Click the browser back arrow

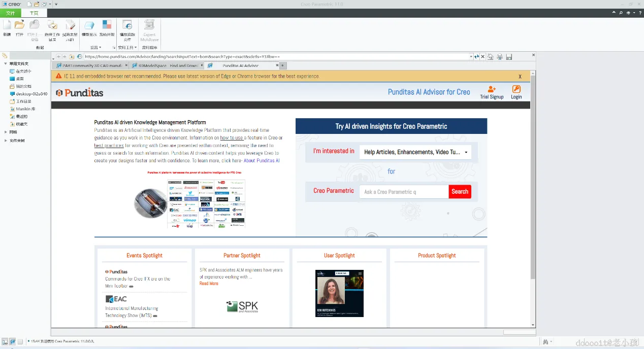coord(58,57)
